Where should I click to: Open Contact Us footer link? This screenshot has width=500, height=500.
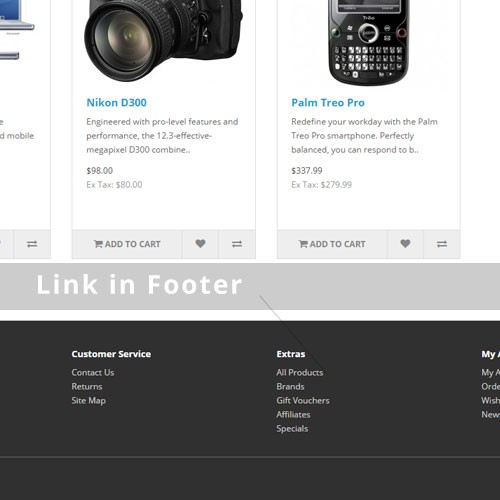[x=93, y=372]
